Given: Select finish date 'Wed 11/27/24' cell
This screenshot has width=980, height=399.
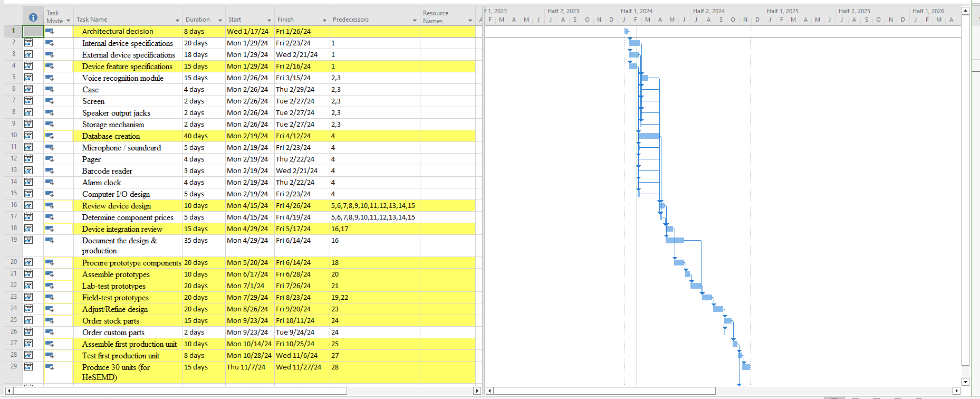Looking at the screenshot, I should coord(302,373).
